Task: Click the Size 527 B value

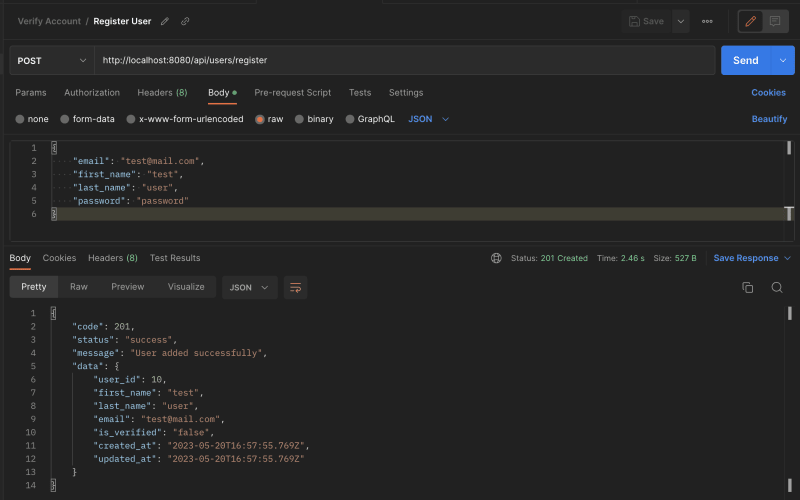Action: pyautogui.click(x=685, y=258)
